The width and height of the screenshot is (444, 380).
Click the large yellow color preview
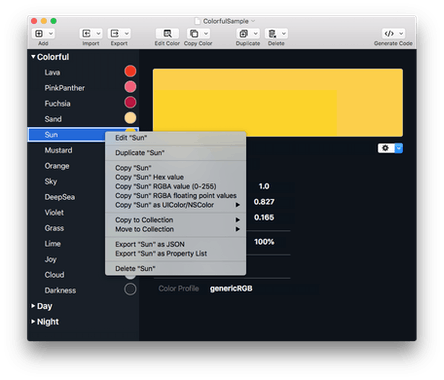[278, 102]
